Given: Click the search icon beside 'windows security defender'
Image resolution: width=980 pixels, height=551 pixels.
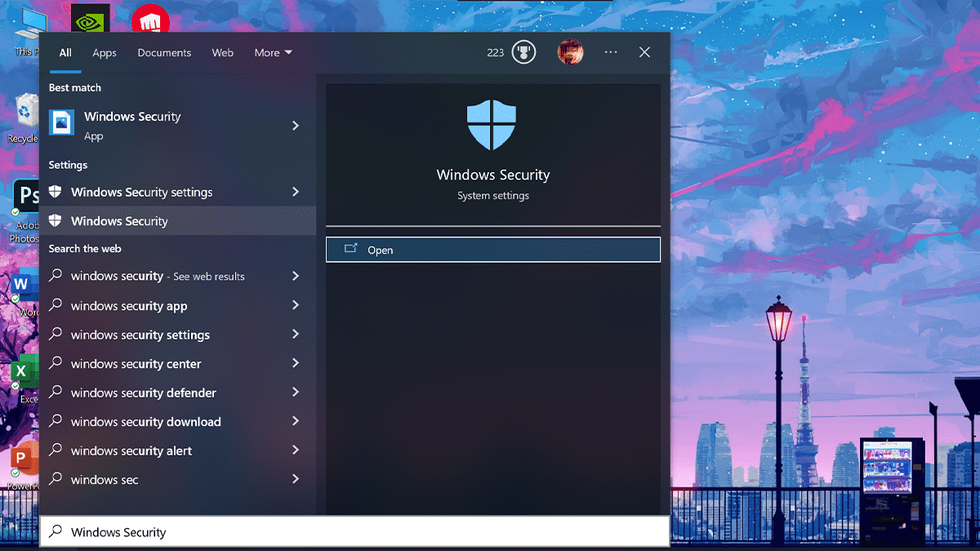Looking at the screenshot, I should [x=56, y=393].
